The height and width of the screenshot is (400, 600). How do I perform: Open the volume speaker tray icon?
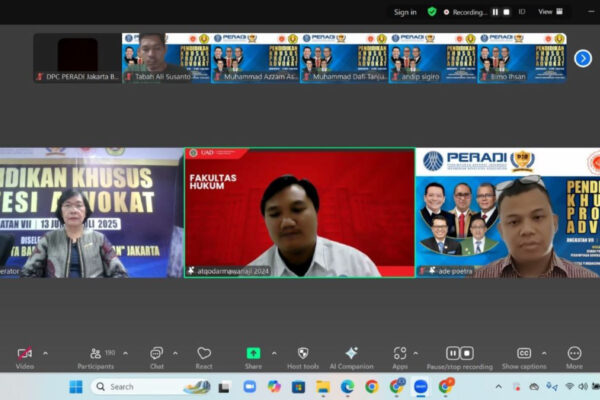tap(583, 387)
